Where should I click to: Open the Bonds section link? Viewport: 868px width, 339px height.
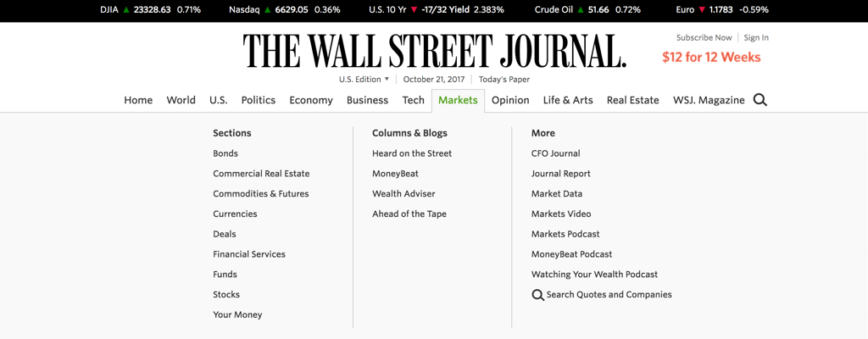tap(225, 153)
